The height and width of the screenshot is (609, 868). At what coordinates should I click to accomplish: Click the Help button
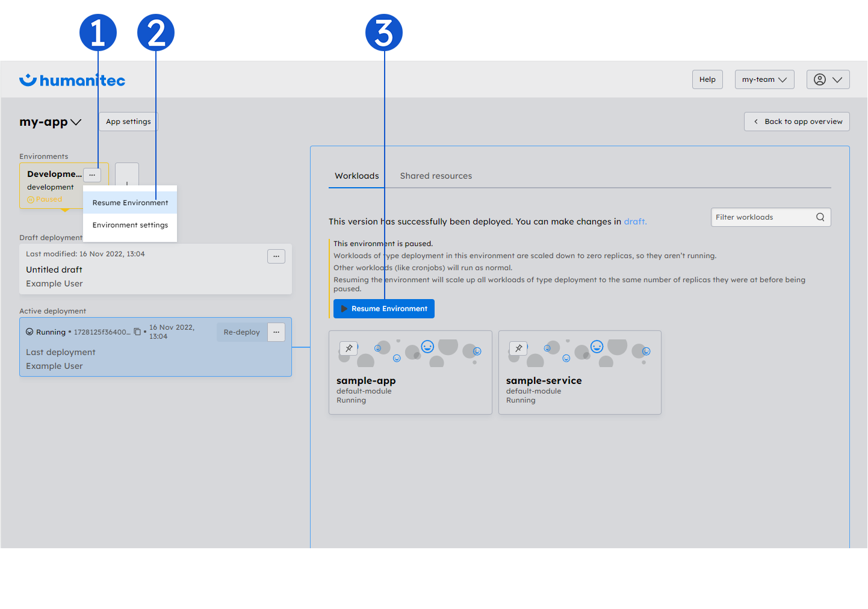[x=707, y=79]
